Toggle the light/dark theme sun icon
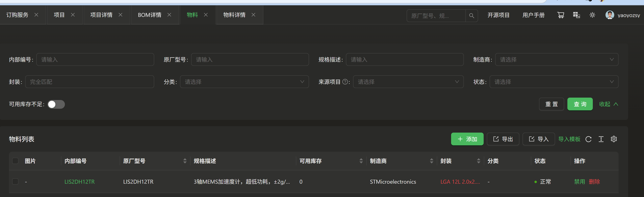Viewport: 644px width, 197px height. (592, 15)
